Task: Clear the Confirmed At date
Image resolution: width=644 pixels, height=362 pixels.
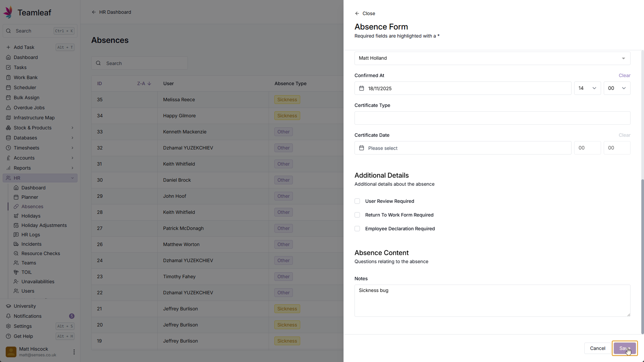Action: pyautogui.click(x=624, y=75)
